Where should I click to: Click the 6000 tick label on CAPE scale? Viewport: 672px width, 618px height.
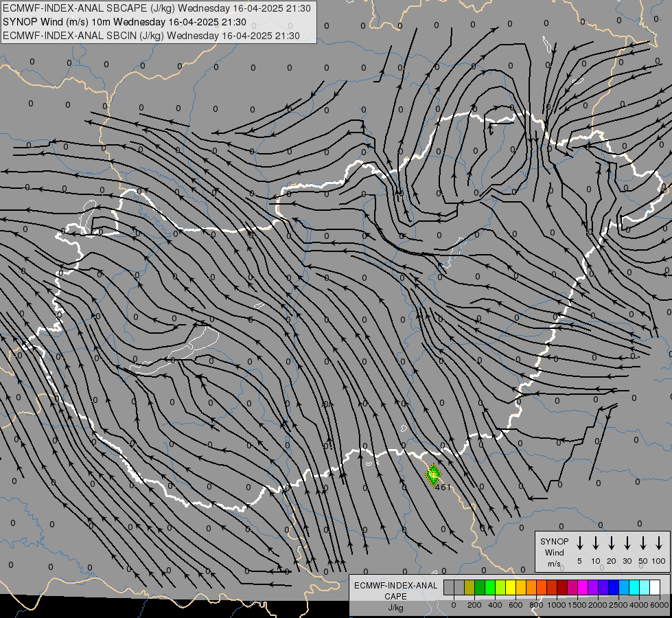pyautogui.click(x=660, y=605)
